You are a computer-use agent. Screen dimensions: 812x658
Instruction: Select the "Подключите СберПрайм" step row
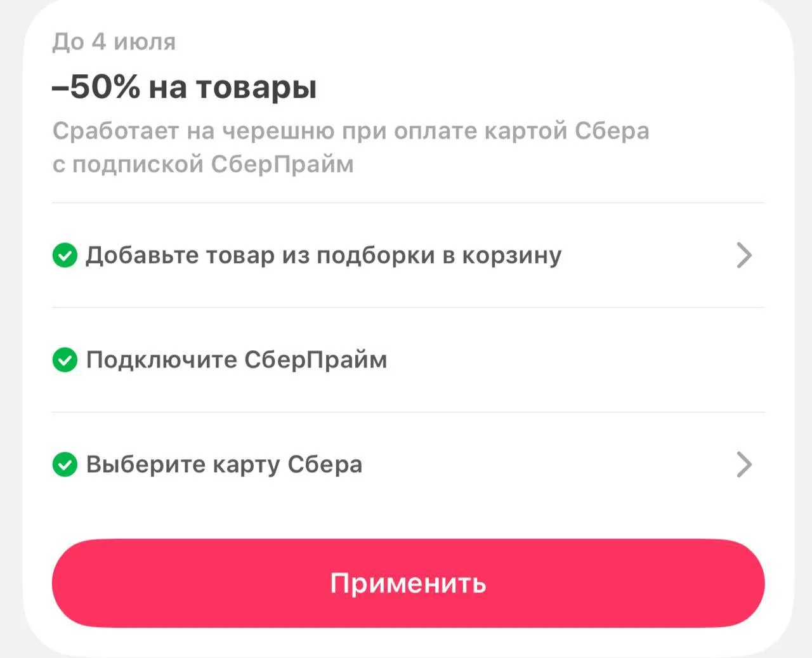(x=408, y=360)
